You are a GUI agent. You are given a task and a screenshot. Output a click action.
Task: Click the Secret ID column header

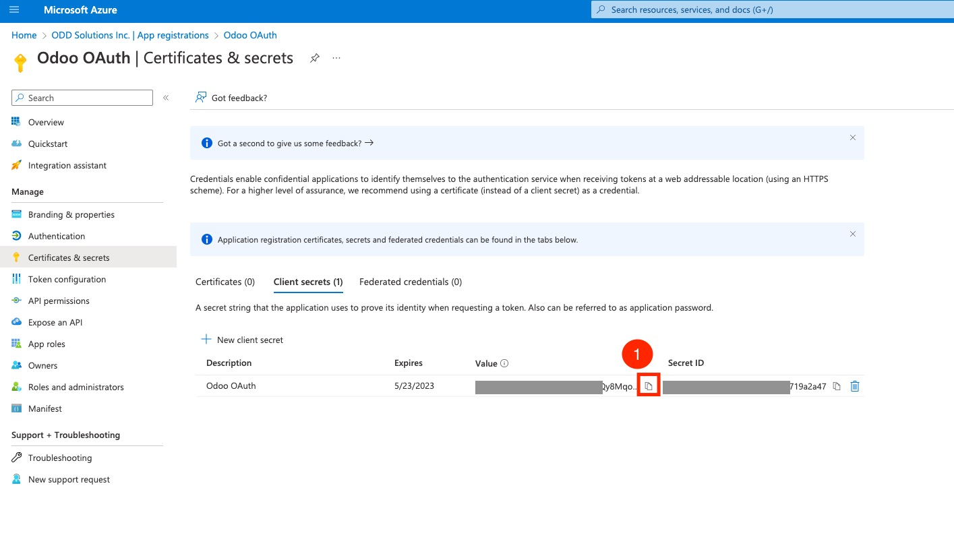click(686, 363)
